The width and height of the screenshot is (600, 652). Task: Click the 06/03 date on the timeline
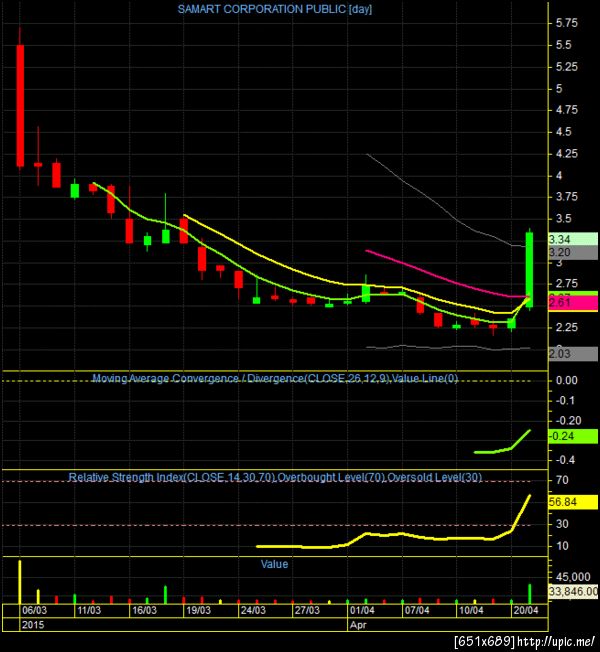coord(35,610)
